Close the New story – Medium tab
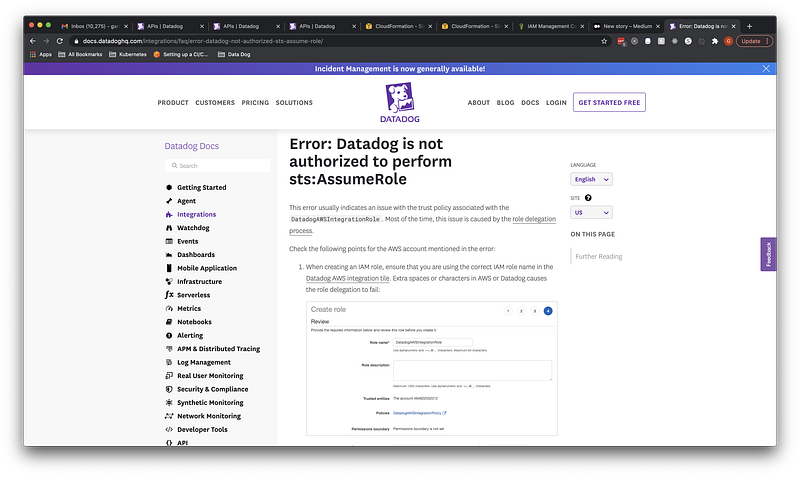 [658, 26]
